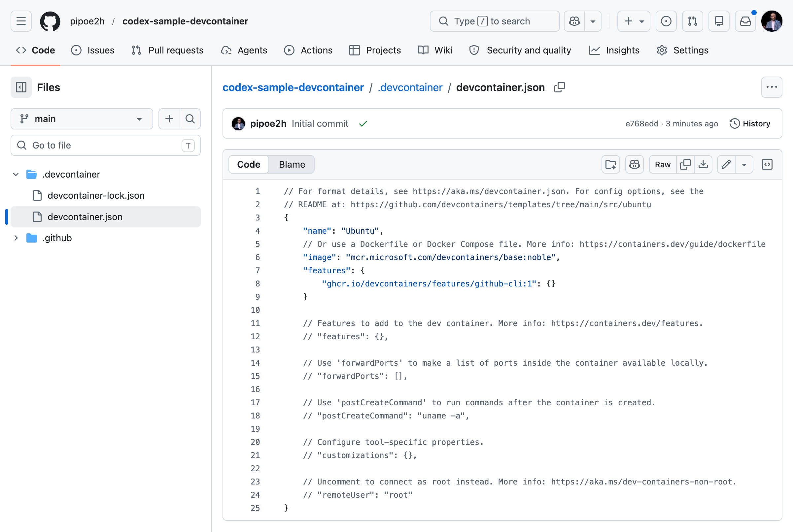Open the create new plus menu
The width and height of the screenshot is (793, 532).
pyautogui.click(x=634, y=21)
